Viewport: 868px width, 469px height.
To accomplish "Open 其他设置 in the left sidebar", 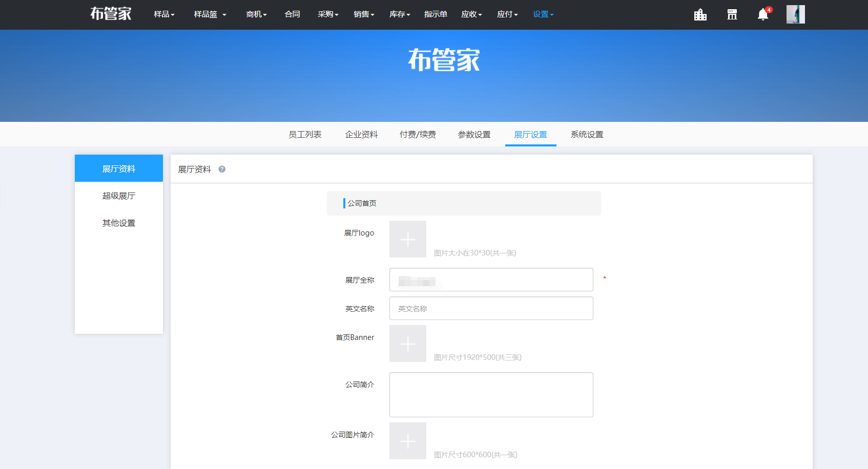I will click(119, 223).
